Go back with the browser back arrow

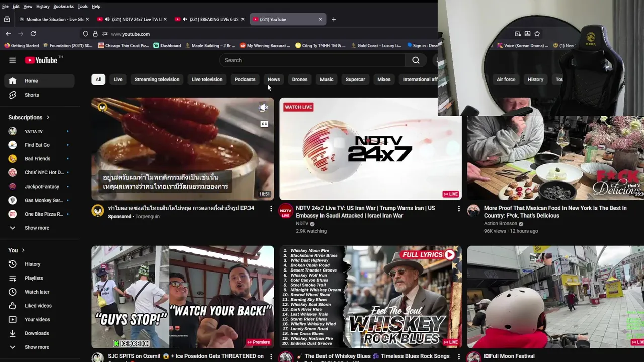(8, 34)
